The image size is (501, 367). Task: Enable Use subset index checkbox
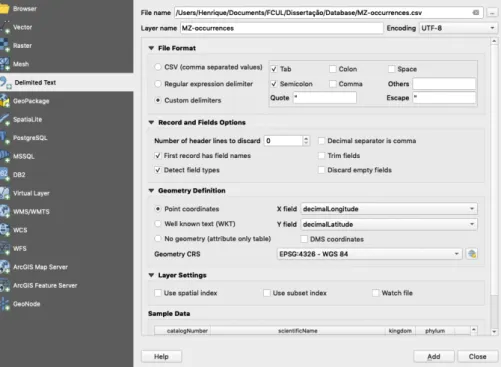tap(267, 293)
